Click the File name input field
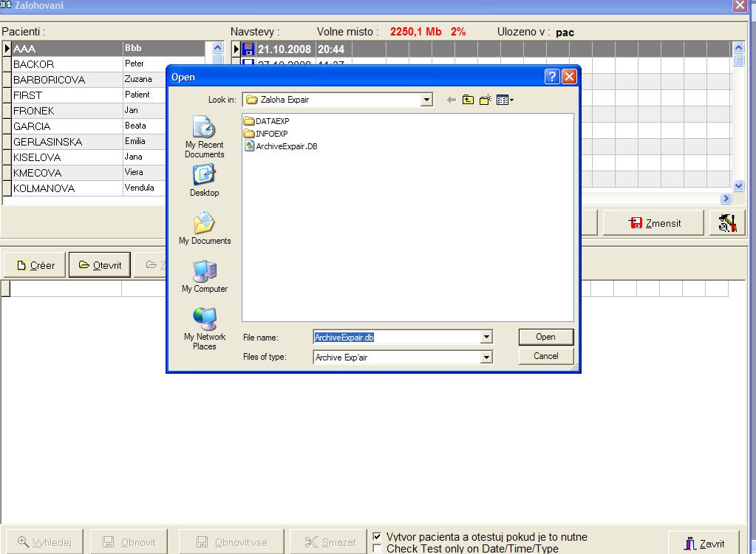 [x=398, y=338]
